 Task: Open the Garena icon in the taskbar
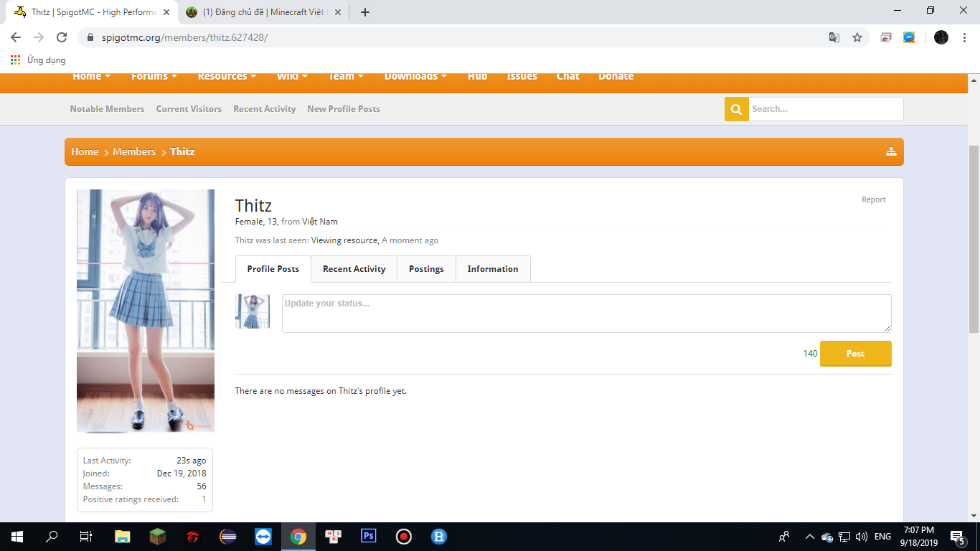pyautogui.click(x=193, y=536)
